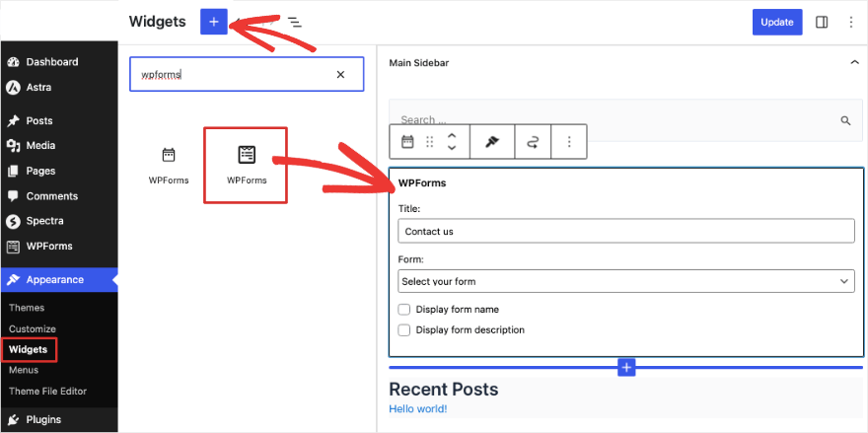This screenshot has width=868, height=433.
Task: Open the Hello world! post link
Action: (x=418, y=409)
